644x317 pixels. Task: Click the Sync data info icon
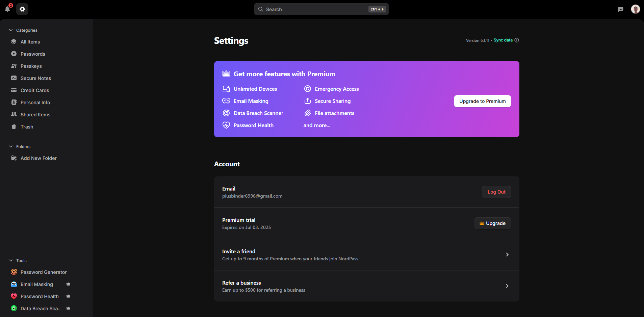pos(517,40)
